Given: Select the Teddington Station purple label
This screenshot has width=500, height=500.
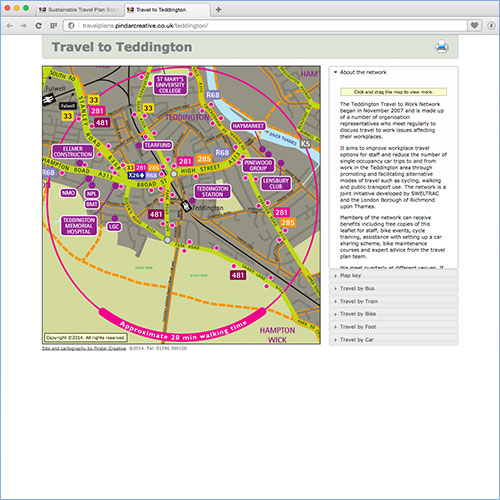Looking at the screenshot, I should click(x=212, y=191).
